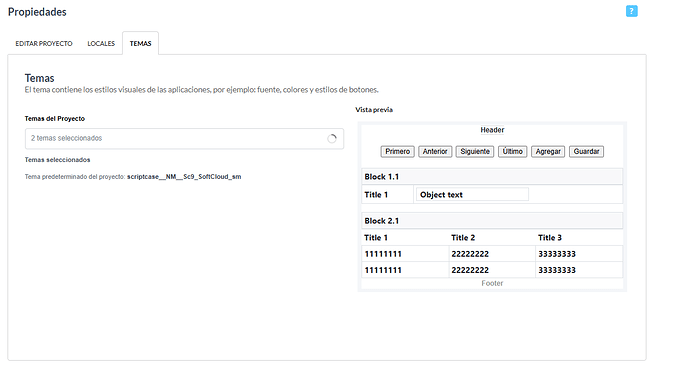This screenshot has height=374, width=690.
Task: Expand the Temas del Proyecto dropdown
Action: click(184, 139)
